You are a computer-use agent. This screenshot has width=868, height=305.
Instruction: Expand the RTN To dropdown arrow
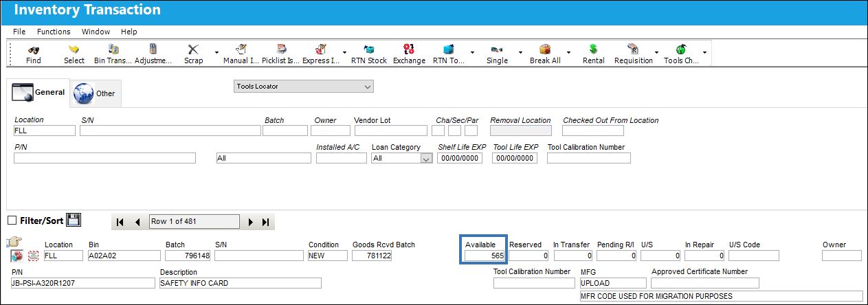click(472, 52)
